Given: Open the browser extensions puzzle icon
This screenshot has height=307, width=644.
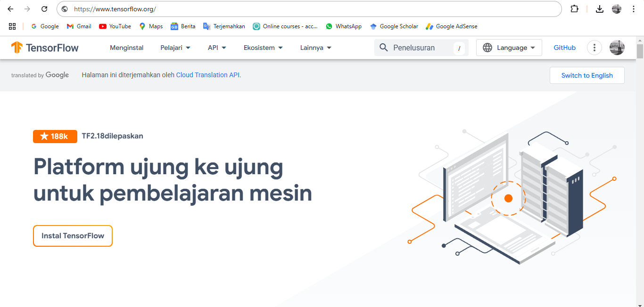Looking at the screenshot, I should pyautogui.click(x=574, y=9).
